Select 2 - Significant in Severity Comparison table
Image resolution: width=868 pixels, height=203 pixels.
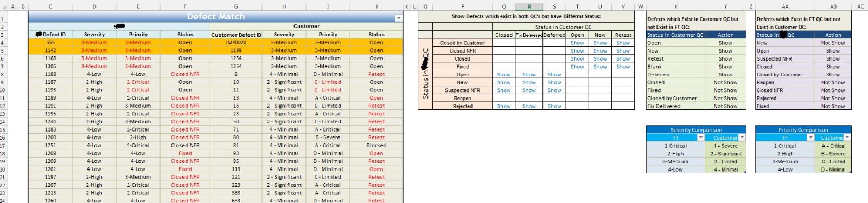coord(726,154)
